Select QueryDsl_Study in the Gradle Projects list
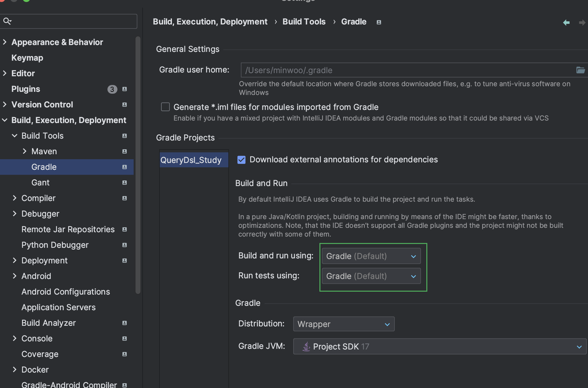The height and width of the screenshot is (388, 588). [x=191, y=160]
